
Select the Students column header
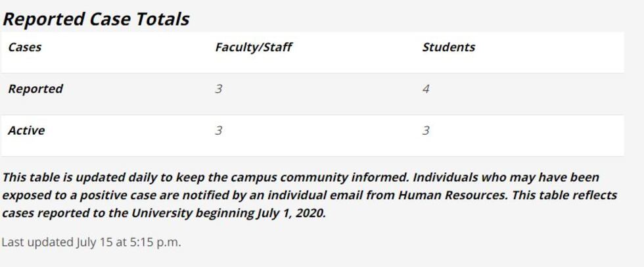point(448,47)
